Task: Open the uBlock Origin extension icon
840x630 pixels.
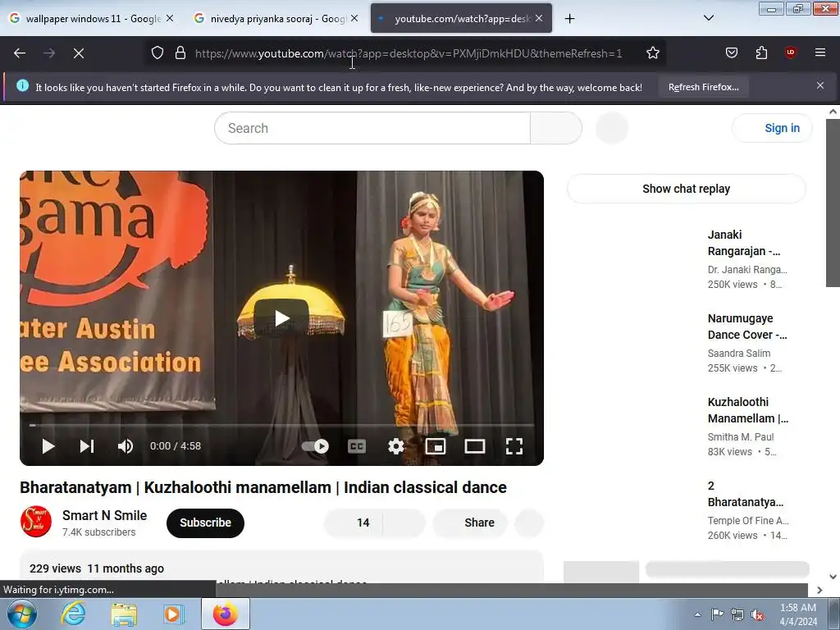Action: click(x=790, y=52)
